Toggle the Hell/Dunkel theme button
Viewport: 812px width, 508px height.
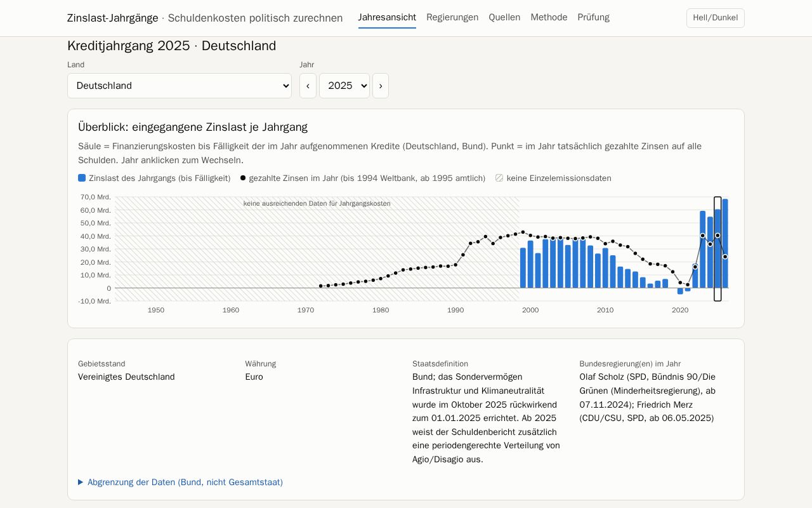click(715, 18)
